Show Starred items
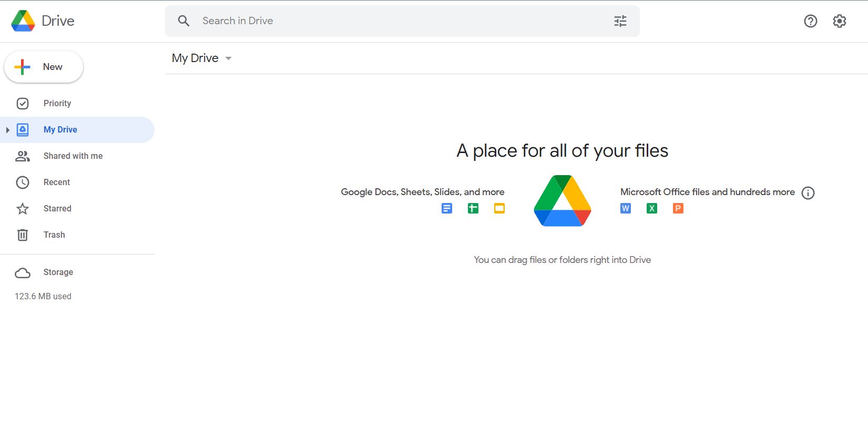The width and height of the screenshot is (868, 426). pos(57,209)
